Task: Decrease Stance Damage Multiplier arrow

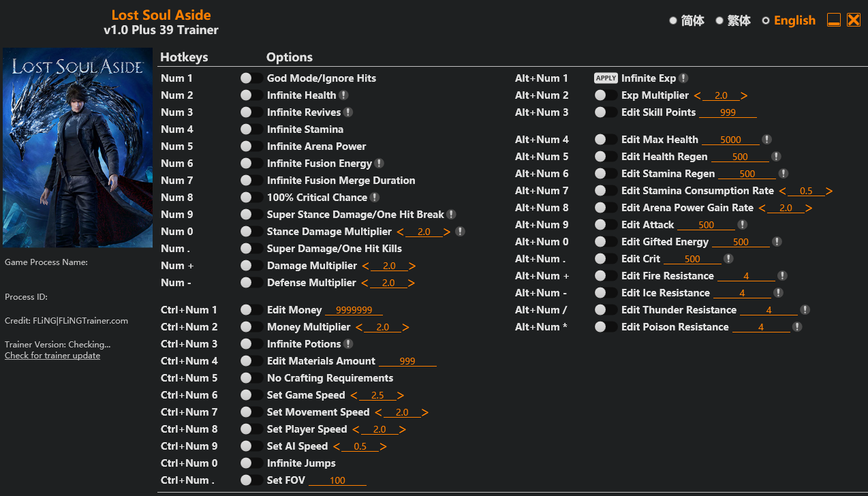Action: coord(400,232)
